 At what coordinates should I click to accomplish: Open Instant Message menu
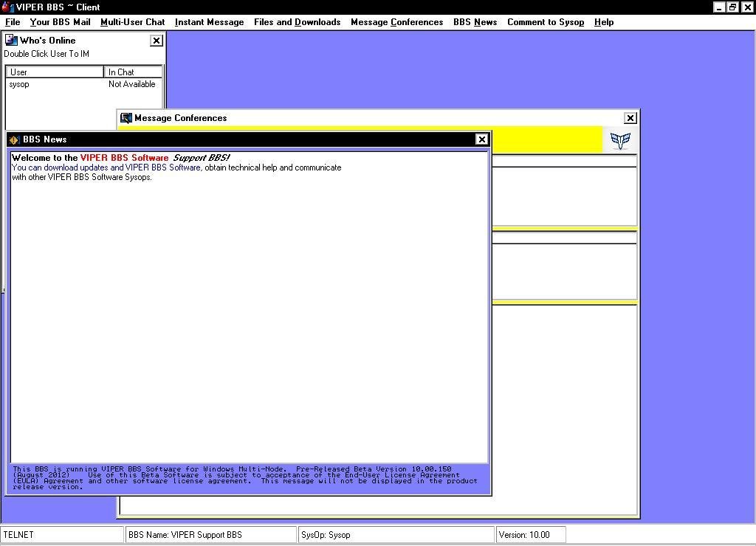coord(209,22)
